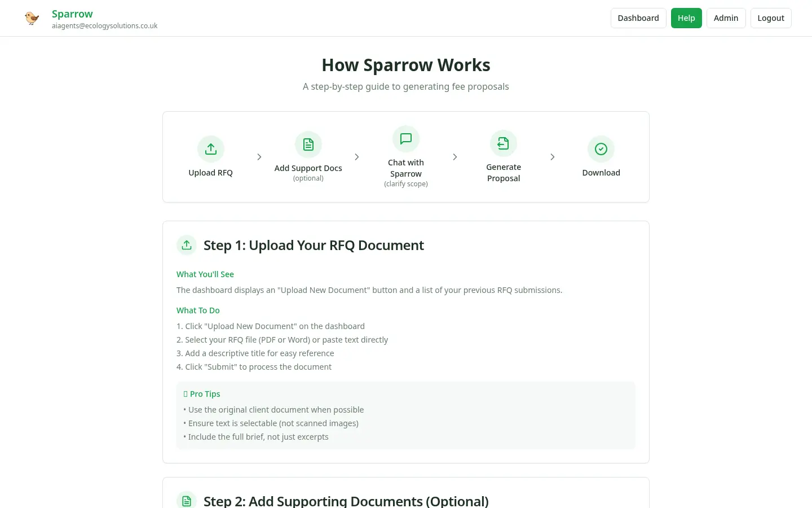Go to the Admin section
This screenshot has height=508, width=812.
[x=726, y=18]
